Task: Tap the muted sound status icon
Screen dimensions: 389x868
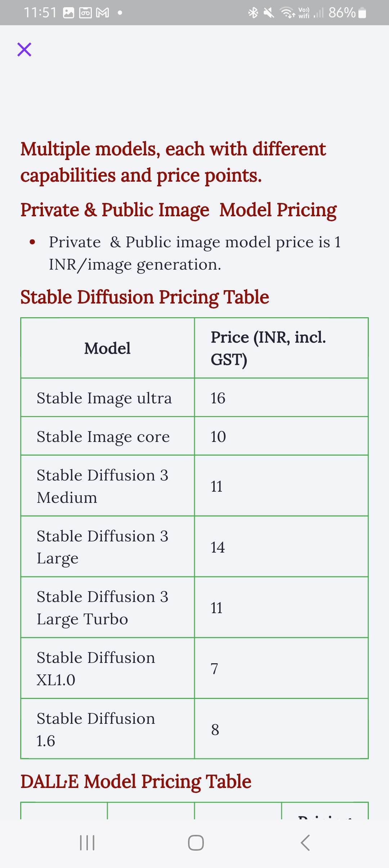Action: click(269, 13)
